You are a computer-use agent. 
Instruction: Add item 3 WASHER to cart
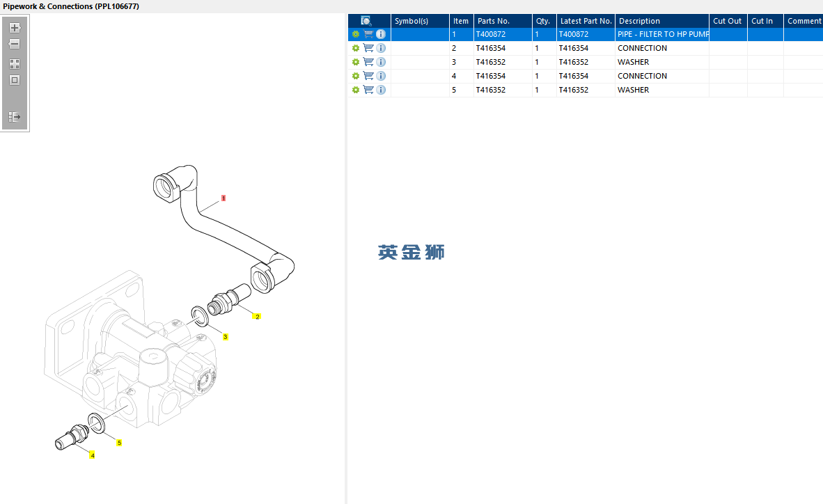click(368, 62)
